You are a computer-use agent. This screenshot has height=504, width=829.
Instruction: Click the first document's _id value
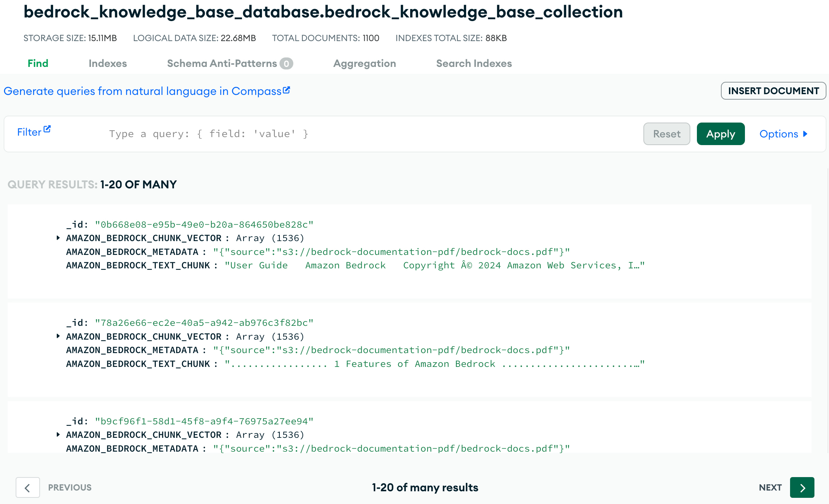tap(204, 224)
